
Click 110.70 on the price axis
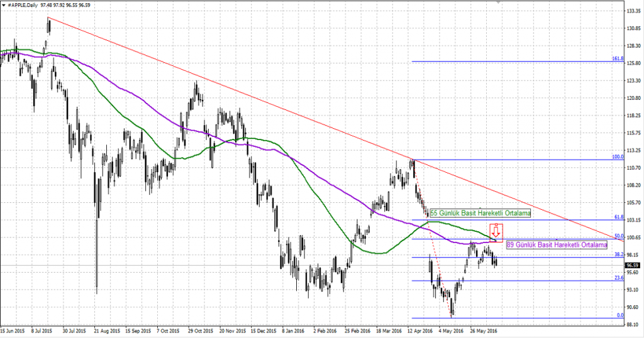pyautogui.click(x=634, y=168)
